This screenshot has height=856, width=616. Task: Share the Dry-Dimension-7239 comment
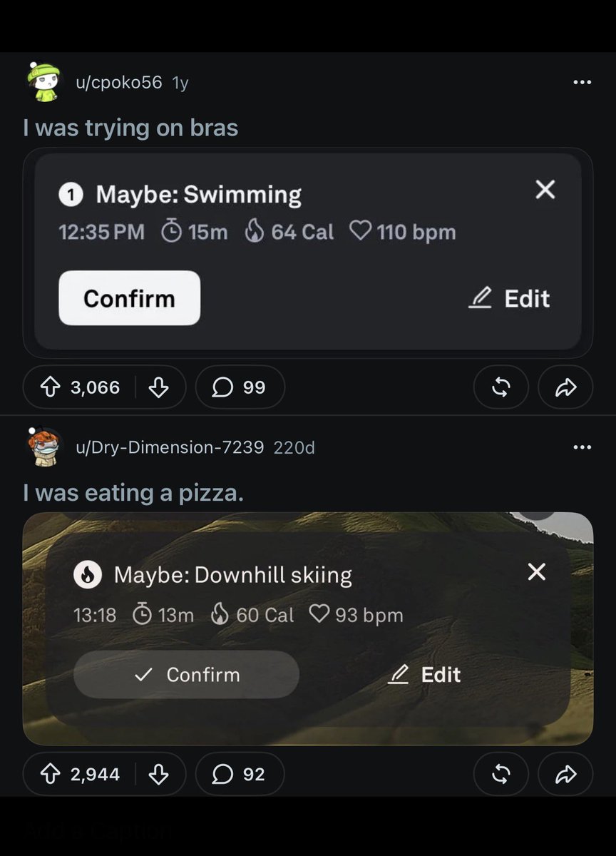[565, 774]
